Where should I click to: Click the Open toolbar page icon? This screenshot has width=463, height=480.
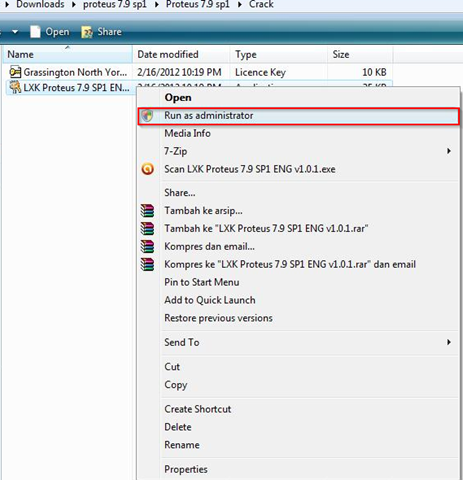pos(35,32)
